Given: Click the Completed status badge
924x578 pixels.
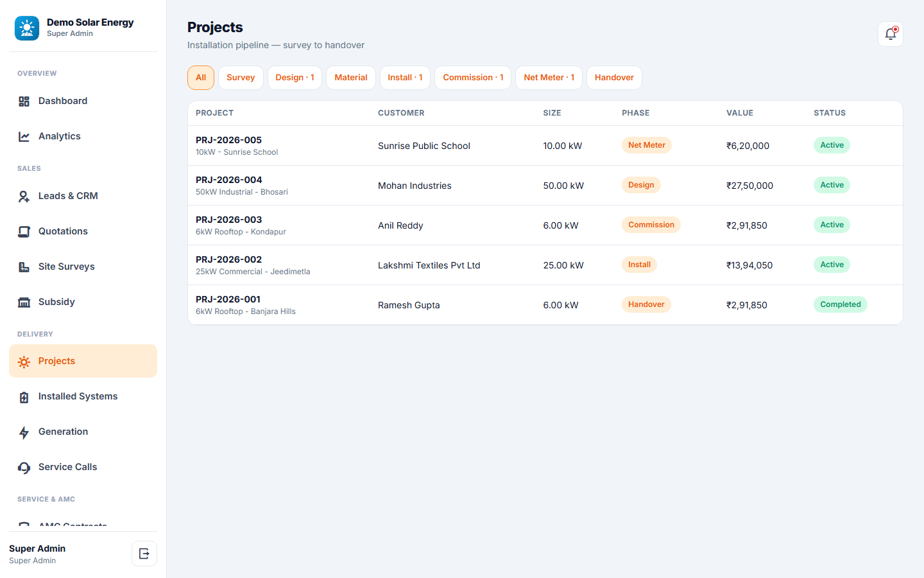Looking at the screenshot, I should click(x=840, y=304).
